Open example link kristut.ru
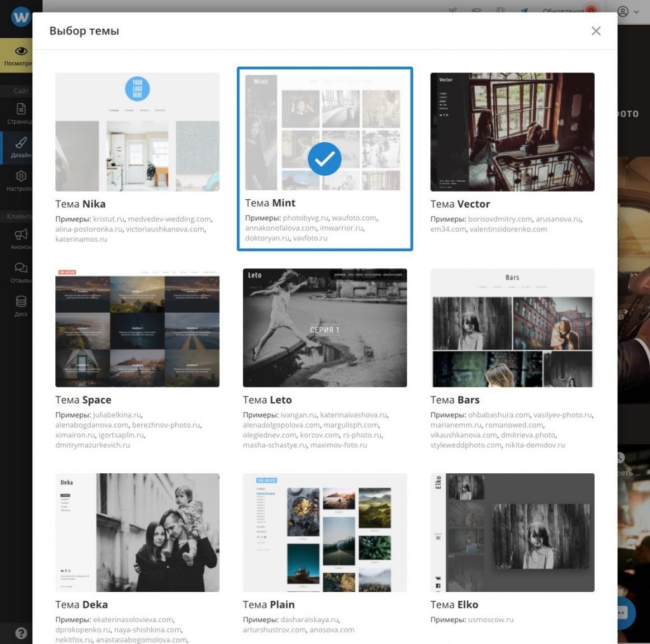The height and width of the screenshot is (644, 650). (109, 219)
